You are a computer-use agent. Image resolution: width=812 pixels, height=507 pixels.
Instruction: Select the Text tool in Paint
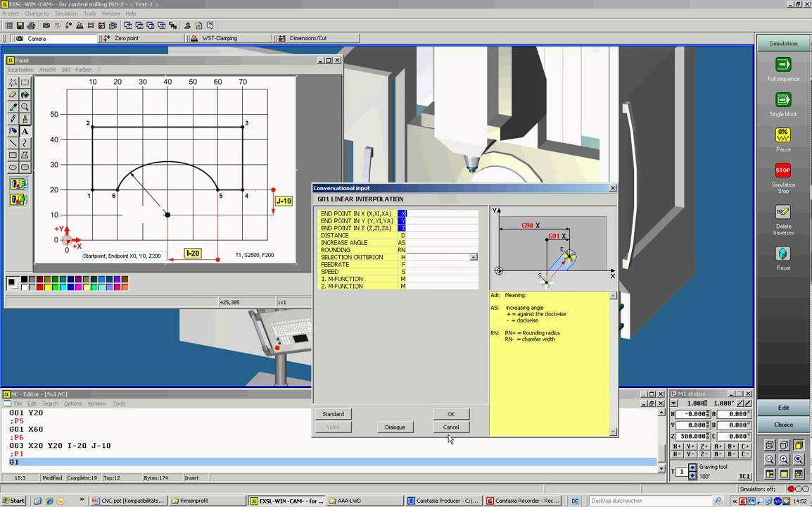[25, 131]
